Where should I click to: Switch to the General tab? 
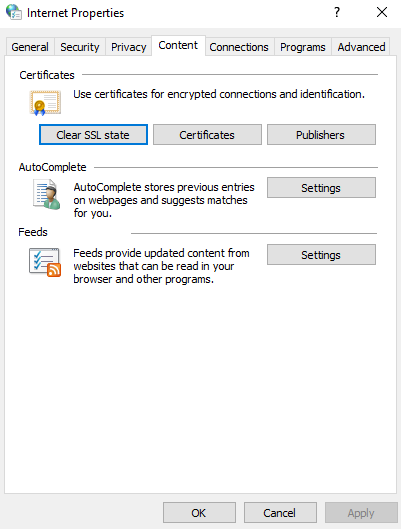(30, 47)
